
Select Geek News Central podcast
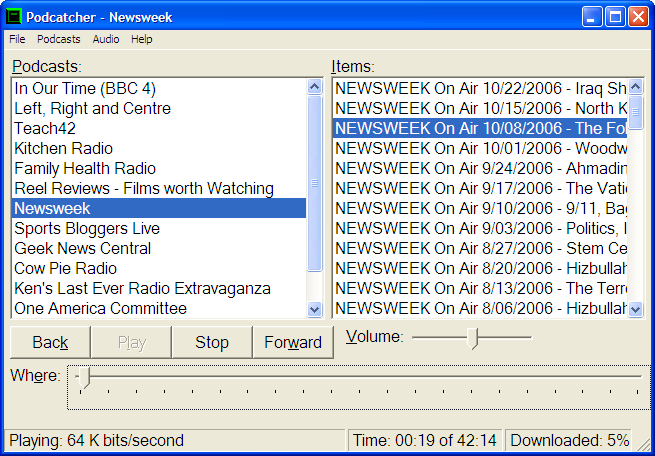pos(82,248)
